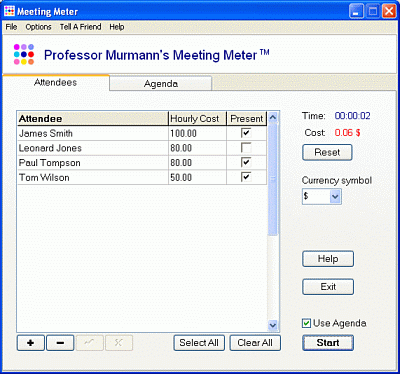Click the 100.00 hourly cost cell
Viewport: 400px width, 374px height.
[x=197, y=133]
